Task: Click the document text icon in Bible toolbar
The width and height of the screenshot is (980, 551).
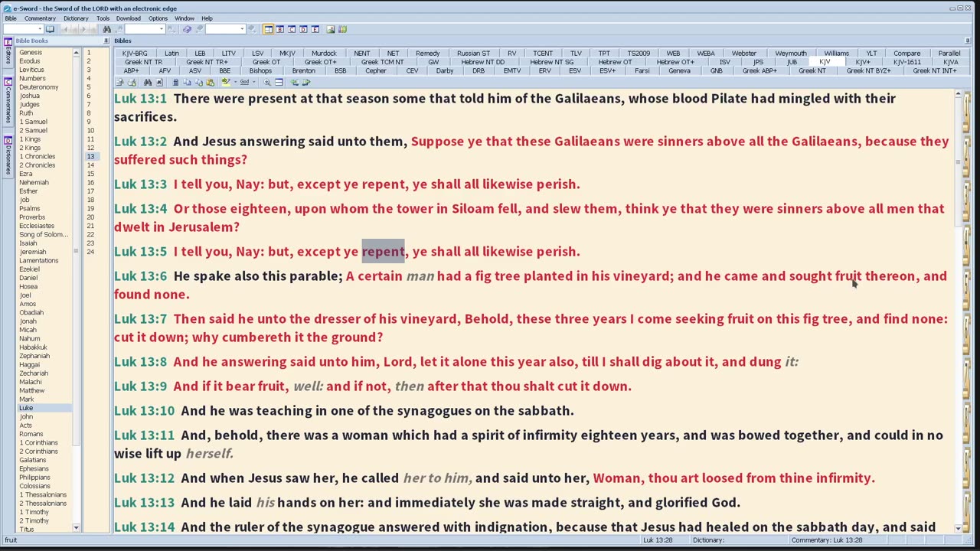Action: pyautogui.click(x=175, y=82)
